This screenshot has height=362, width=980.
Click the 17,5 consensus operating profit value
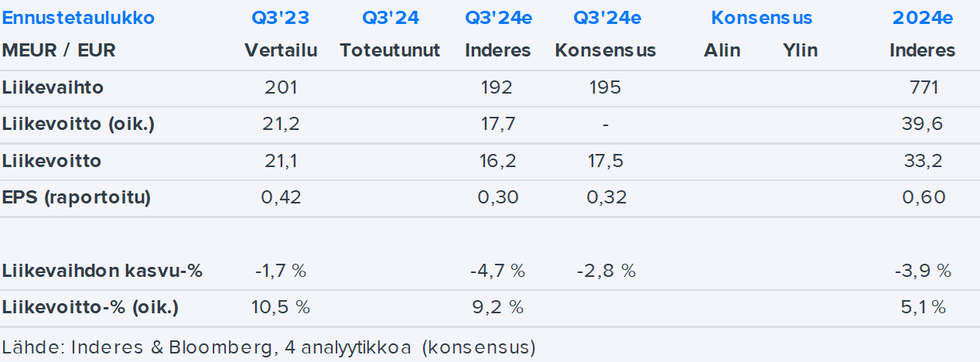605,161
